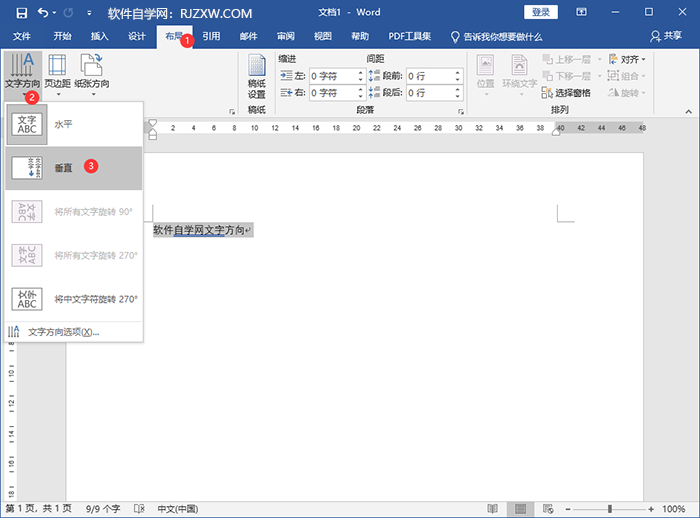Image resolution: width=700 pixels, height=518 pixels.
Task: Open 文字方向选项 dialog
Action: (x=74, y=332)
